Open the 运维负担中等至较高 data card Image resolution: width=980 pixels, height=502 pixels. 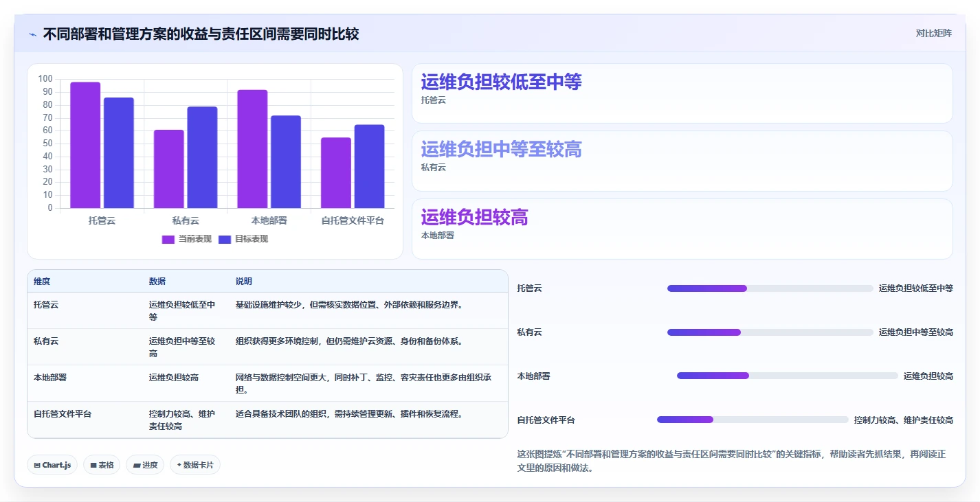click(682, 161)
